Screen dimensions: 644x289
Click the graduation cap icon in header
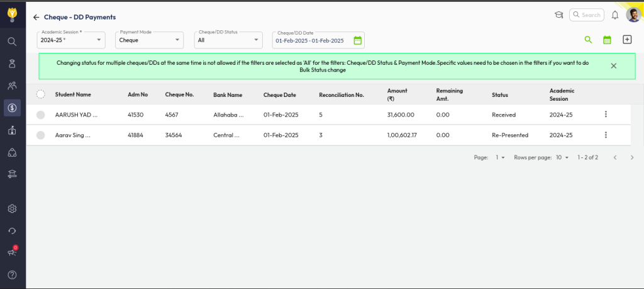558,15
